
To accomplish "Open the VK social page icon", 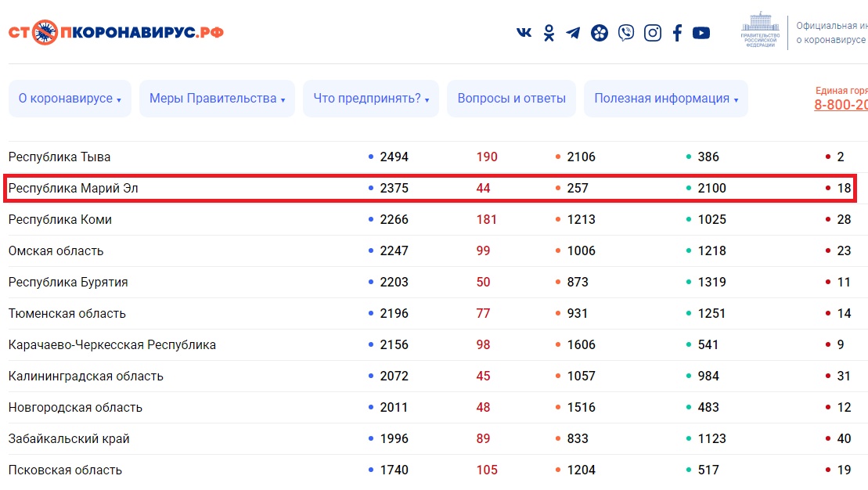I will click(x=524, y=33).
